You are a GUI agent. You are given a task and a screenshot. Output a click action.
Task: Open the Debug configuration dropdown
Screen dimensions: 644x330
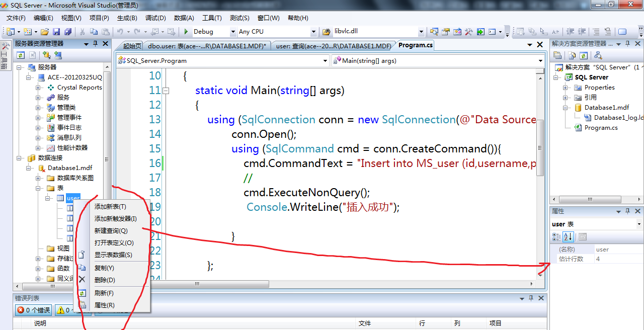click(x=233, y=32)
